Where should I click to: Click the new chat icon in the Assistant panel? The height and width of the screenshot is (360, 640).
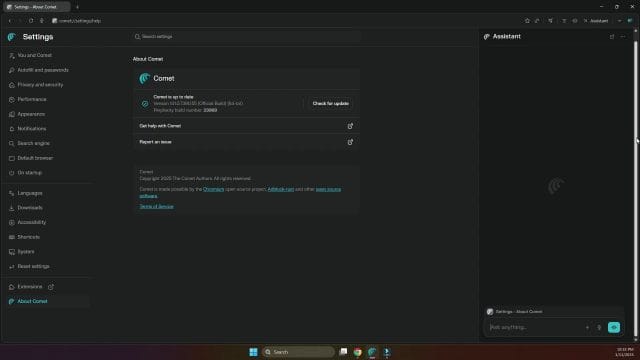[611, 37]
